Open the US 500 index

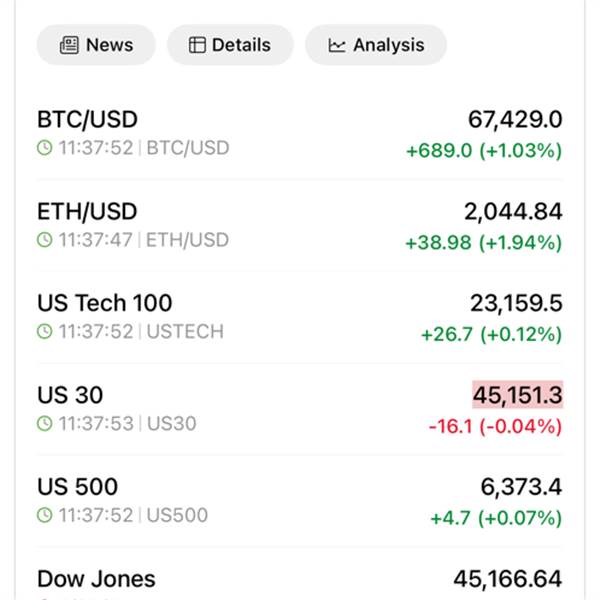pos(77,487)
